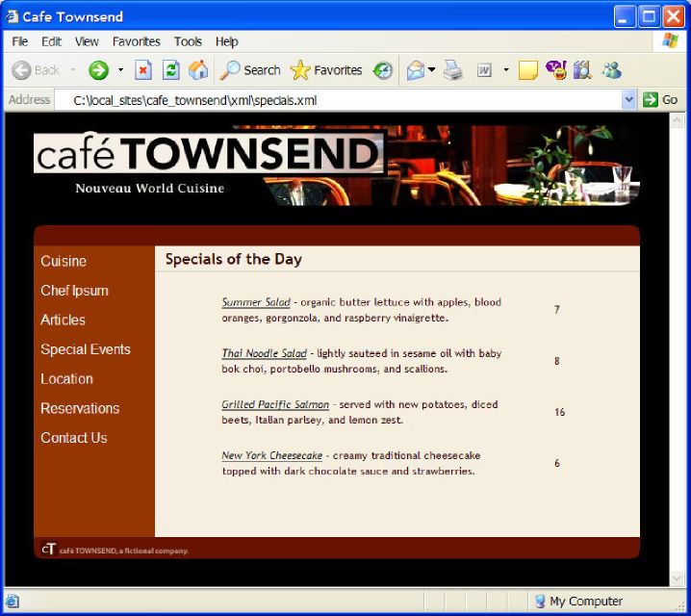Open the View menu

(x=87, y=41)
